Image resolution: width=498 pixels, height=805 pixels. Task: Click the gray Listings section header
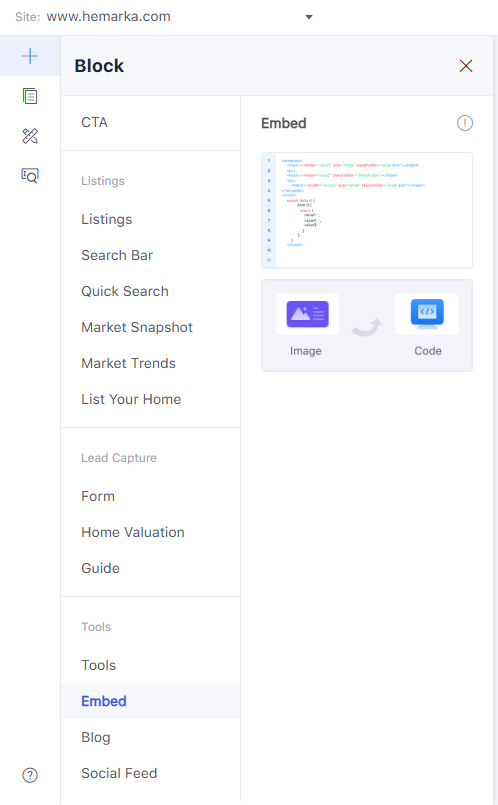[103, 181]
